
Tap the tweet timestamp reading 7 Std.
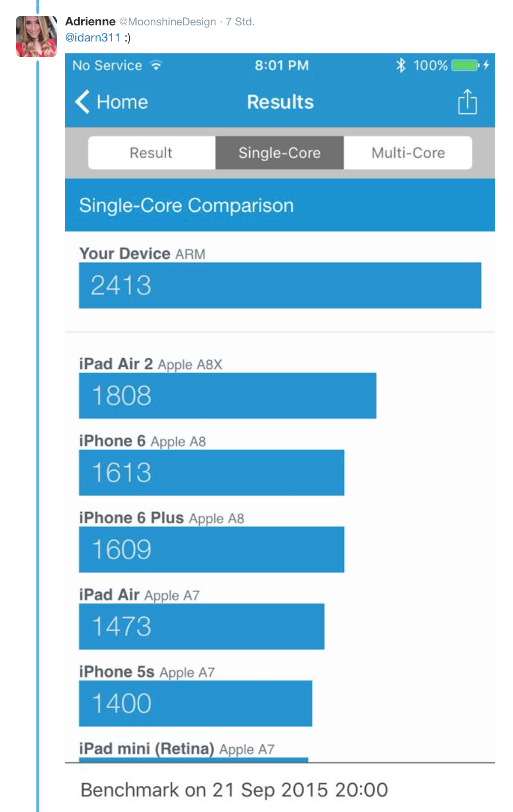(x=240, y=22)
